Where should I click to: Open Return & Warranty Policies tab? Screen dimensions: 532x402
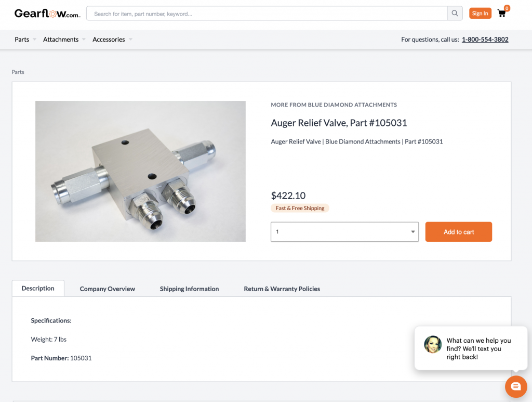click(282, 289)
